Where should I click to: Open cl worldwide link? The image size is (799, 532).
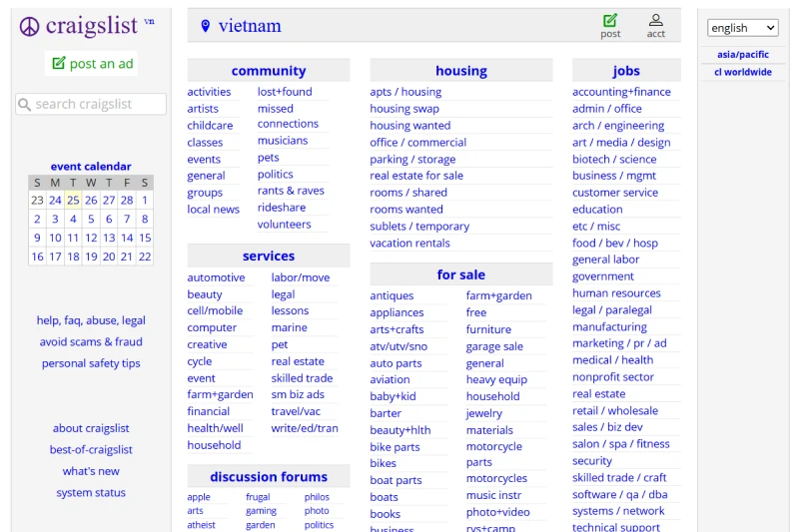[743, 72]
